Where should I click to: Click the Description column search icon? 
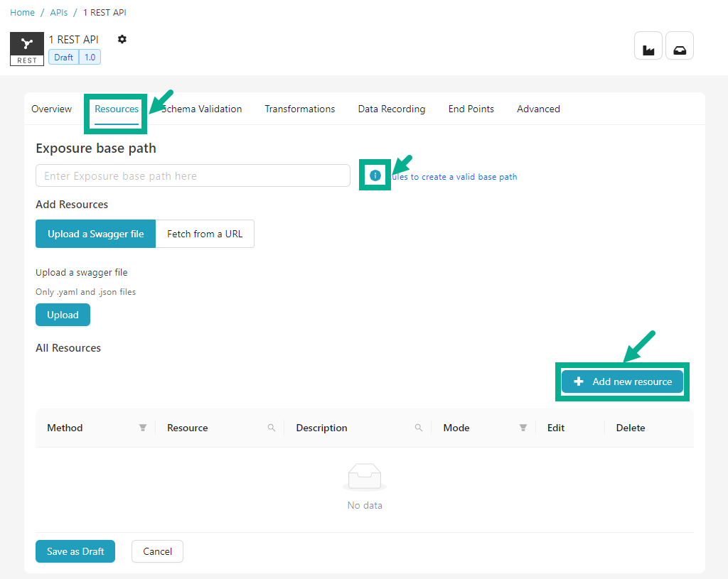[x=419, y=428]
